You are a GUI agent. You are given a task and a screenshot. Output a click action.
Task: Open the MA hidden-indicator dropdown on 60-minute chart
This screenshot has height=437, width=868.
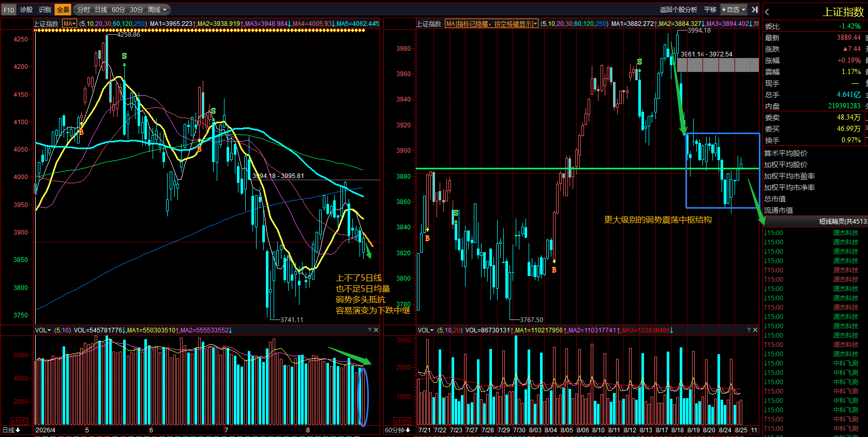click(491, 24)
